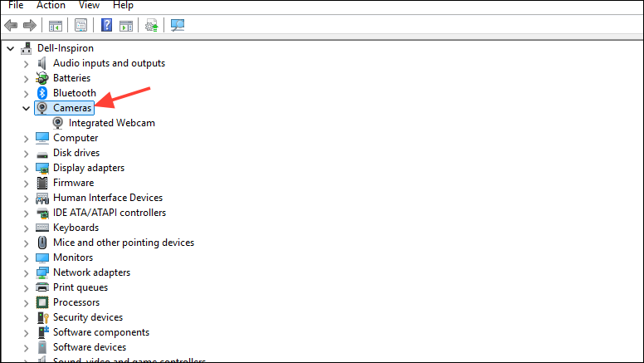
Task: Click the Scan for hardware changes icon
Action: (178, 26)
